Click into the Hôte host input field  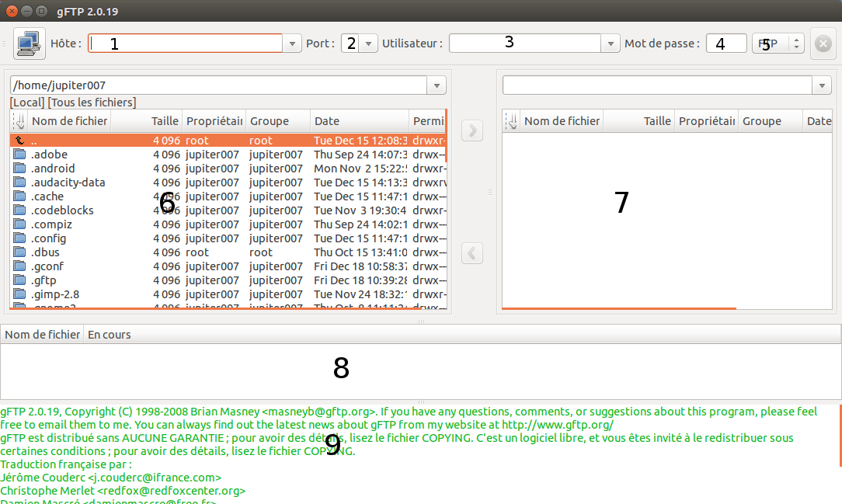point(186,43)
